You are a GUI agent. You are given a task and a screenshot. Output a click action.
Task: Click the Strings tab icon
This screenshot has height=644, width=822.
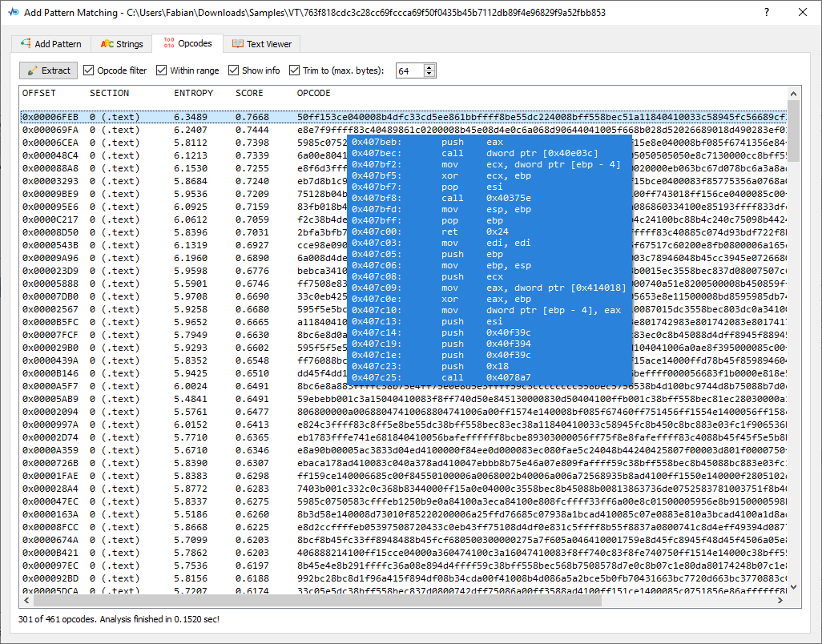pos(107,44)
